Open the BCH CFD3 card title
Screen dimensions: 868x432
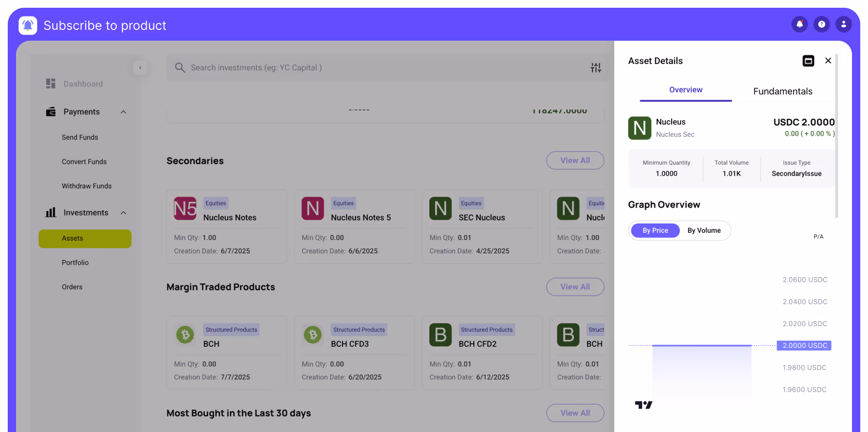(350, 344)
